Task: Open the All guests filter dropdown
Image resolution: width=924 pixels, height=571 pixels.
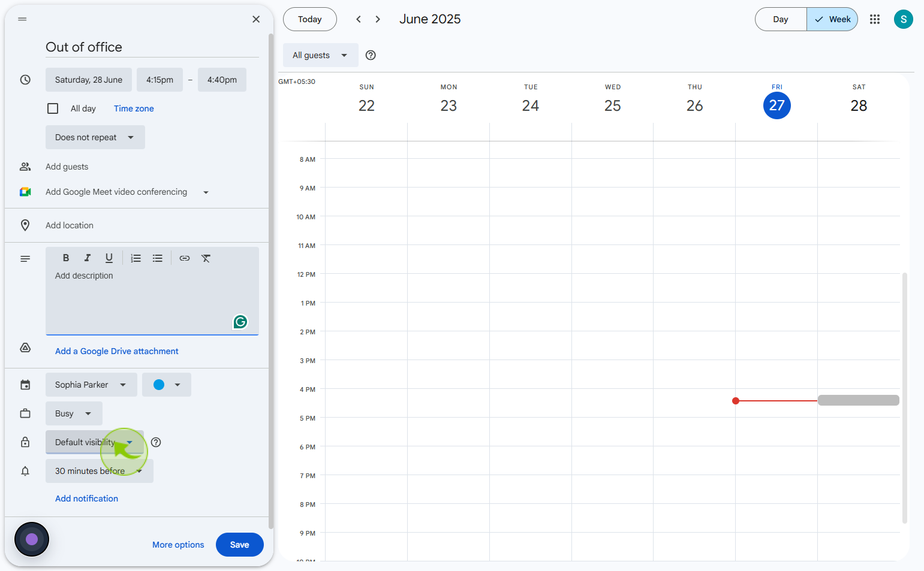Action: [321, 55]
